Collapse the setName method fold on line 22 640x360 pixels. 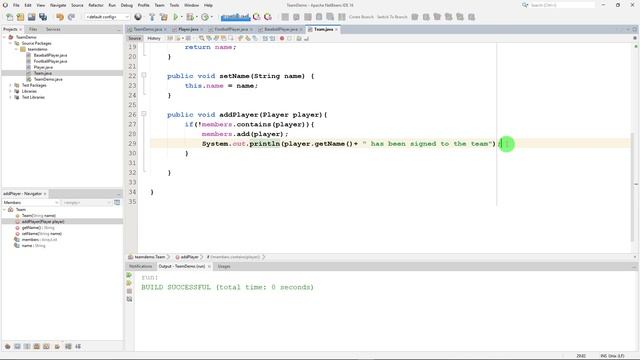pos(144,75)
